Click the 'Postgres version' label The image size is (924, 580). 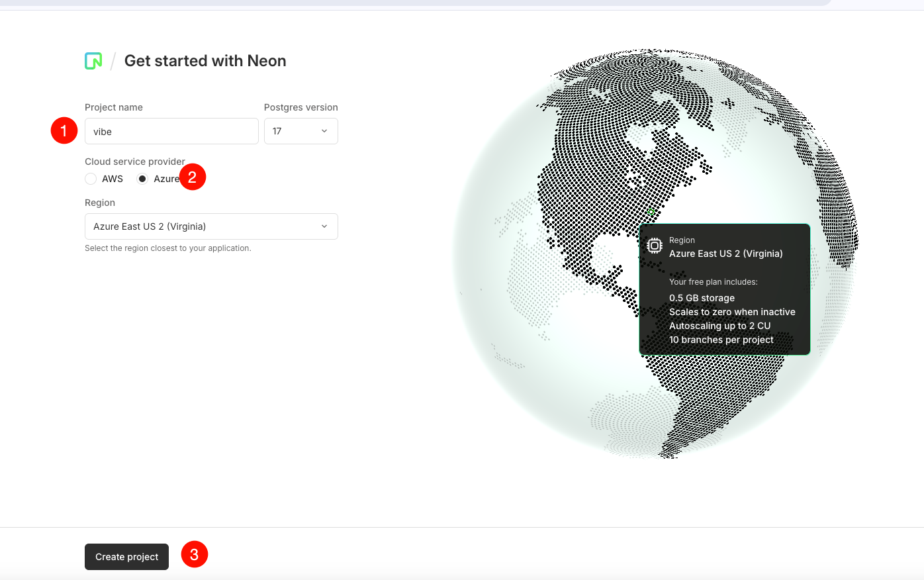pyautogui.click(x=301, y=107)
